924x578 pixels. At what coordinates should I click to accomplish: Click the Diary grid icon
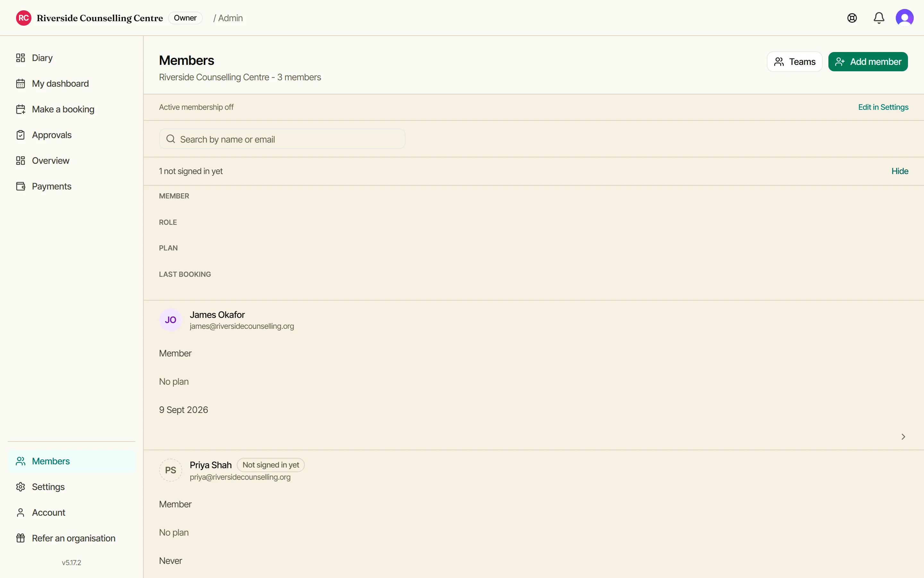tap(21, 58)
